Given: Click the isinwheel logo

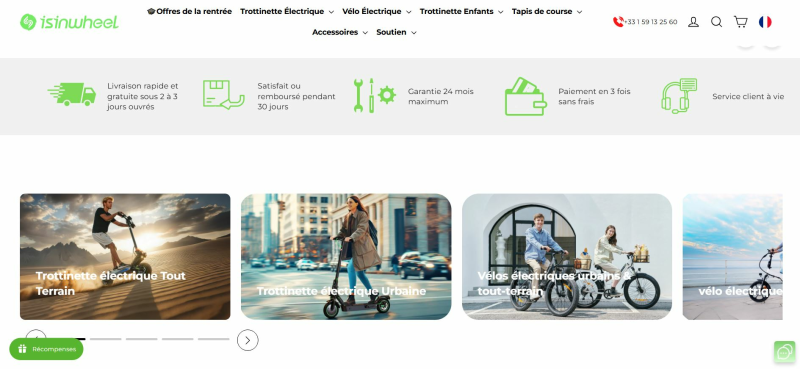Looking at the screenshot, I should coord(69,22).
